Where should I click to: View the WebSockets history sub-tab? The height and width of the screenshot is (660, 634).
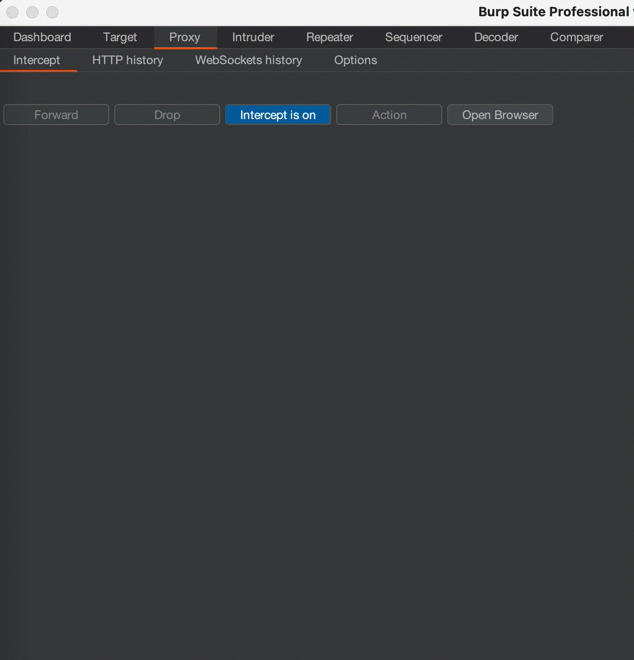(x=248, y=60)
